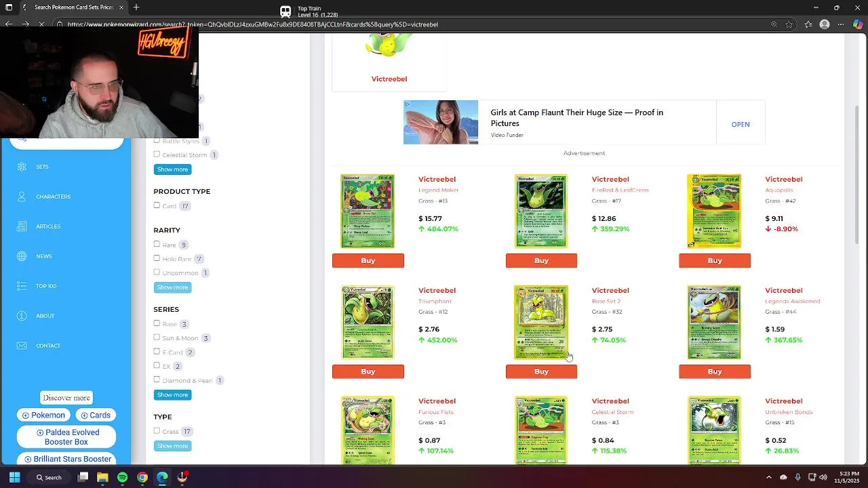Open a new browser tab

136,7
